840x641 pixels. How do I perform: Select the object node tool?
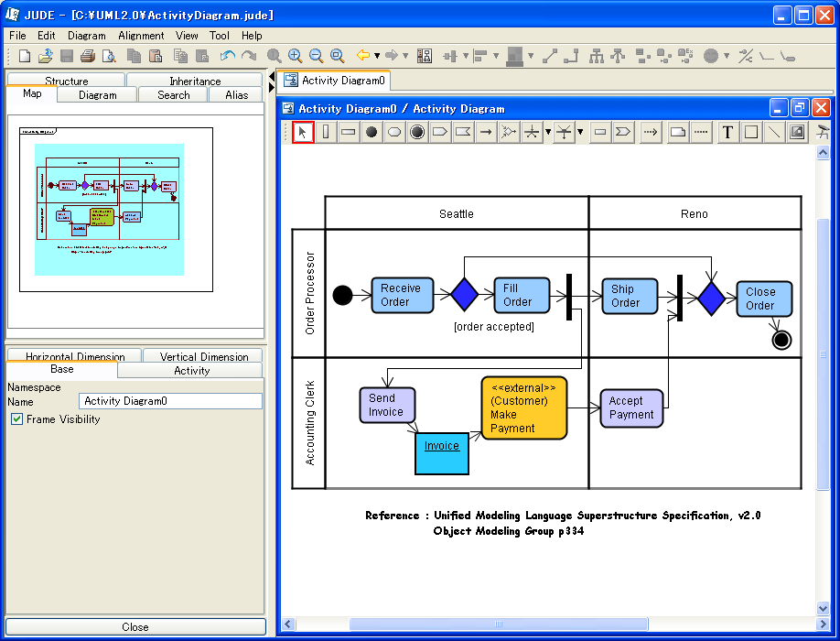pos(600,132)
